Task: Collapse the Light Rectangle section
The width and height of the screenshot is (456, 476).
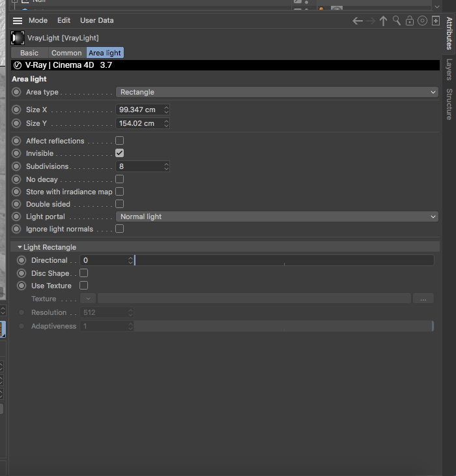Action: point(20,247)
